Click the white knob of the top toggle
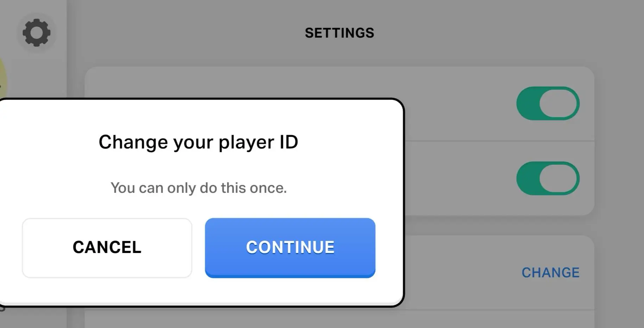The image size is (644, 328). 558,103
